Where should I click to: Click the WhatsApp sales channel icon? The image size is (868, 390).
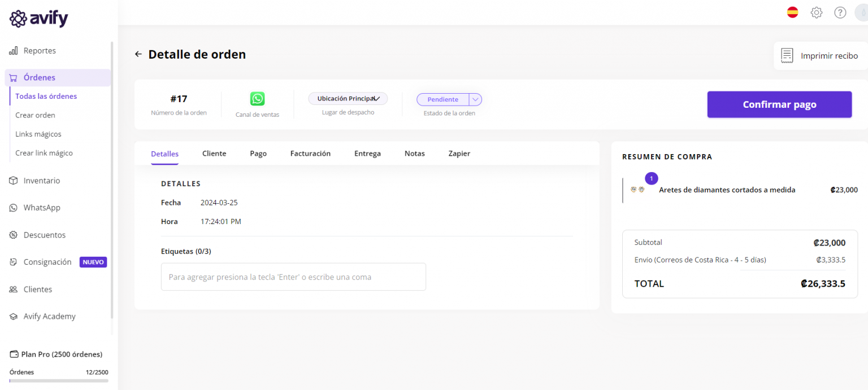[x=258, y=99]
